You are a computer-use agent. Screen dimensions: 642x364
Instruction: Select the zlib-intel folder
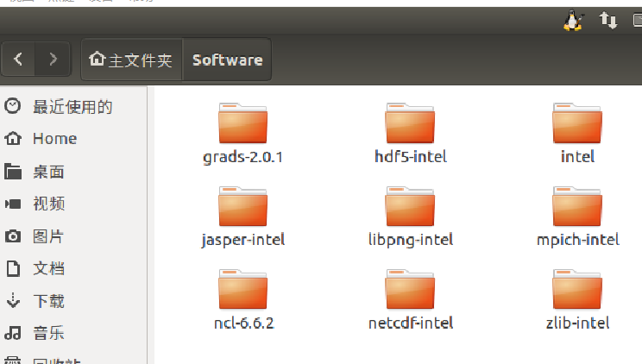577,291
